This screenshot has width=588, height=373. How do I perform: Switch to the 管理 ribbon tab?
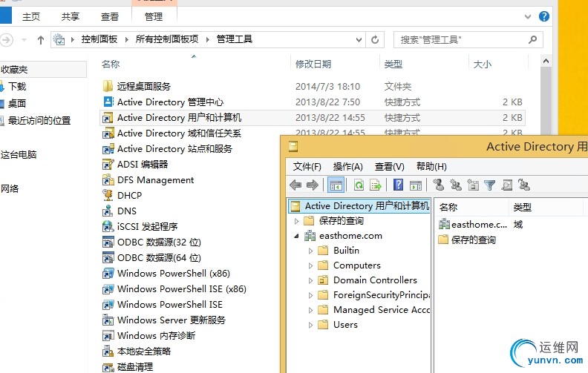[154, 17]
